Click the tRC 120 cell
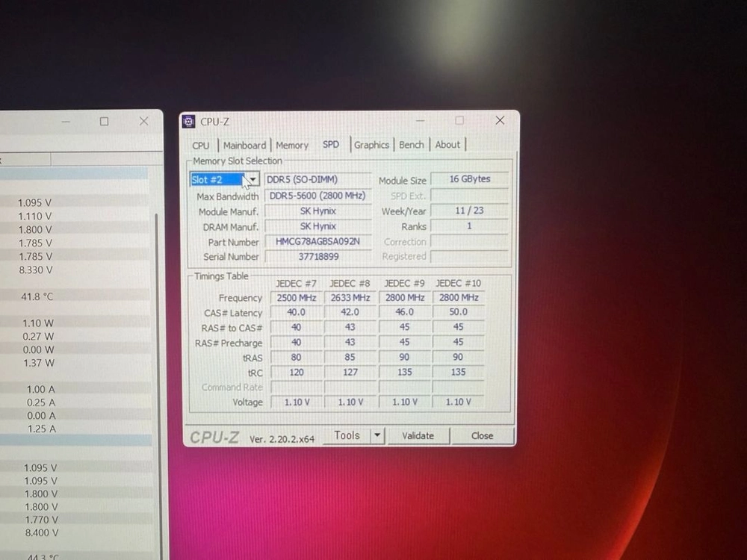The height and width of the screenshot is (560, 747). tap(297, 373)
